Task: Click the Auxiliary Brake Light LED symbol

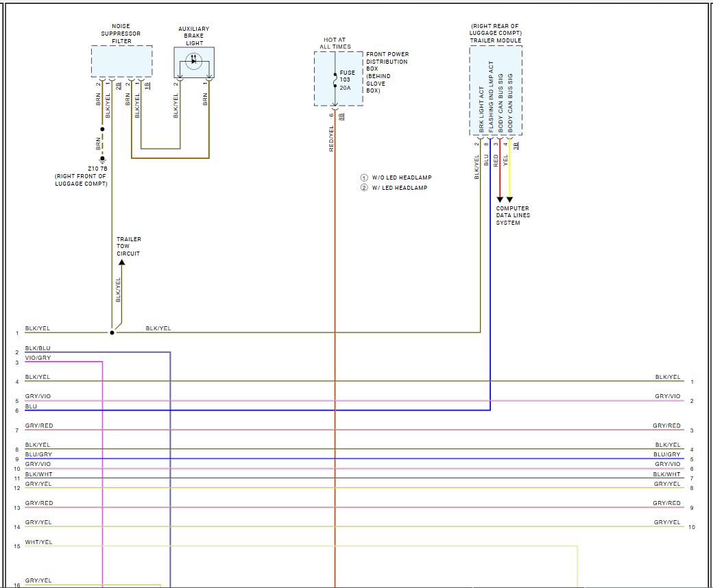Action: click(194, 62)
